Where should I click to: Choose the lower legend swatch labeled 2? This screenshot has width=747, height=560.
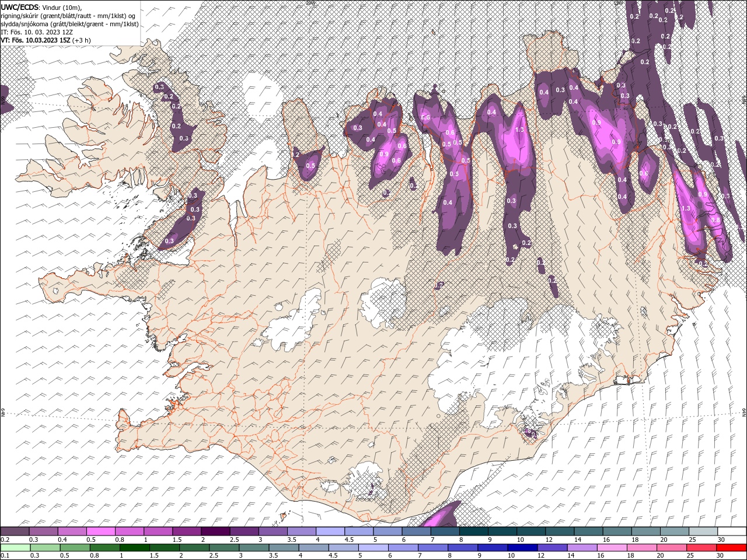(x=193, y=547)
